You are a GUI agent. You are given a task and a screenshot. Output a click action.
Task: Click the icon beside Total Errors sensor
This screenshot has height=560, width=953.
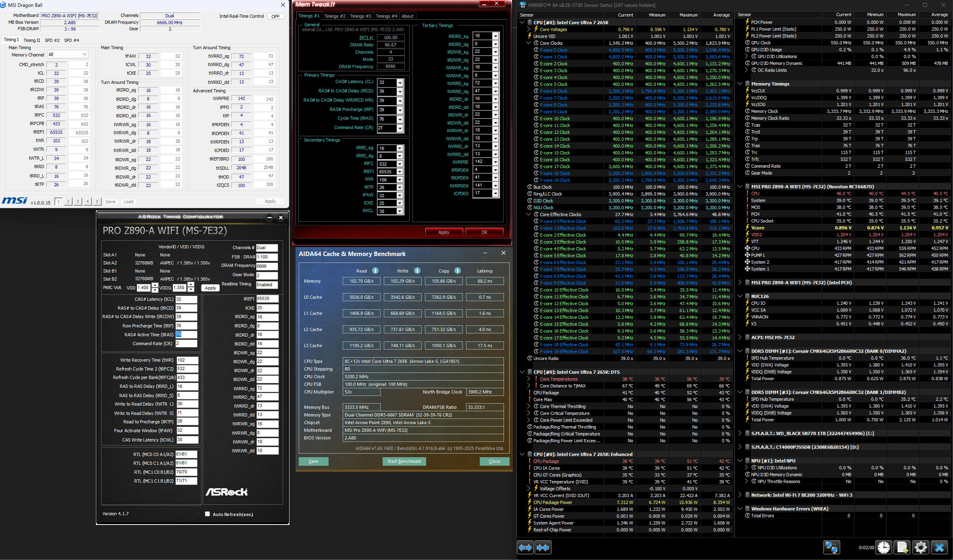coord(747,516)
